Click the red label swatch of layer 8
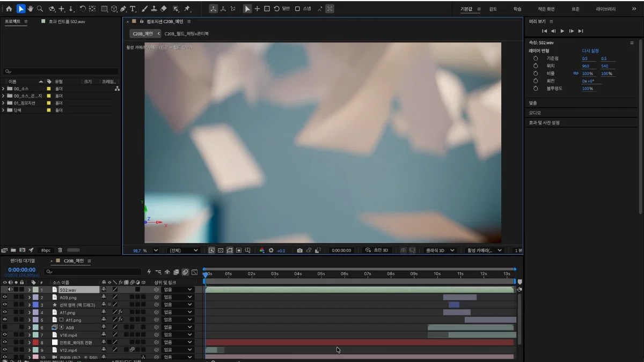 (x=35, y=342)
